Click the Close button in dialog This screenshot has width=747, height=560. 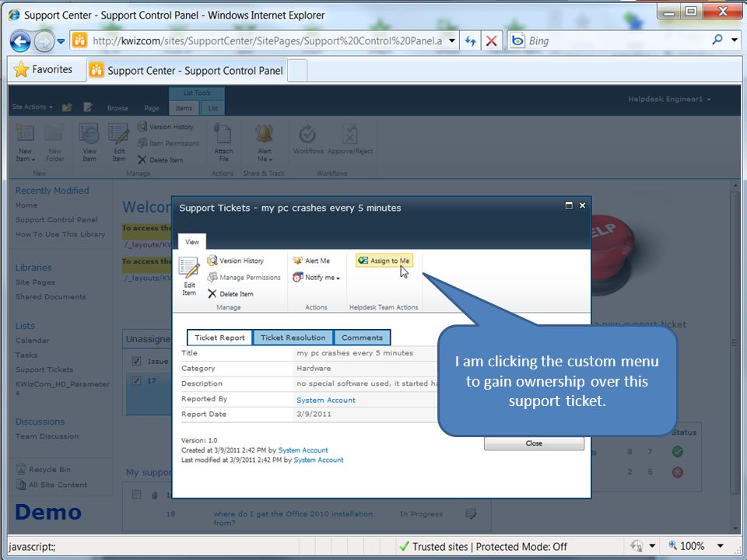click(534, 443)
